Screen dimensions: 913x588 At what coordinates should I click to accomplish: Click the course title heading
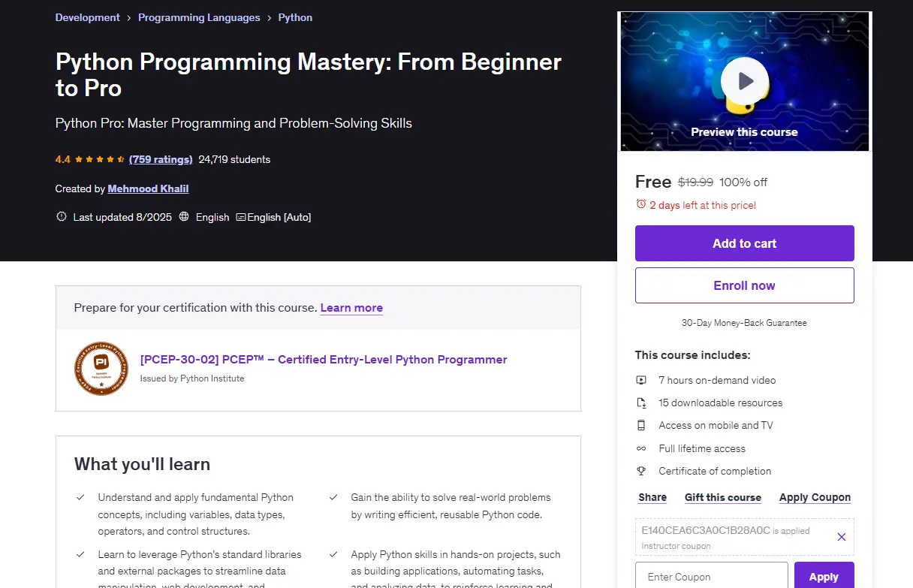309,74
